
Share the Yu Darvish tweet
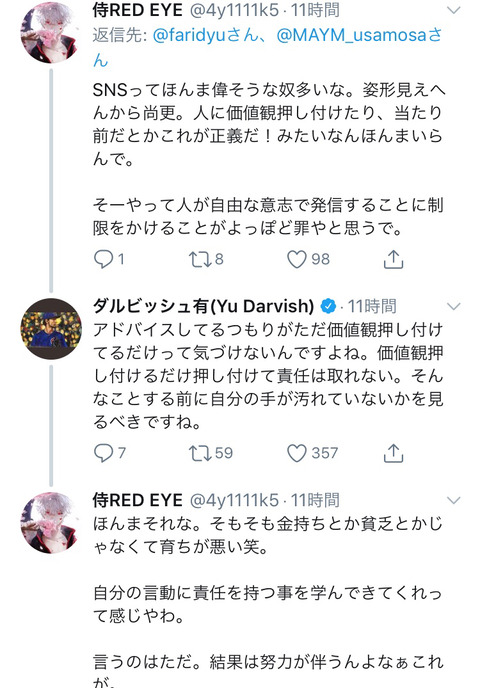[394, 453]
